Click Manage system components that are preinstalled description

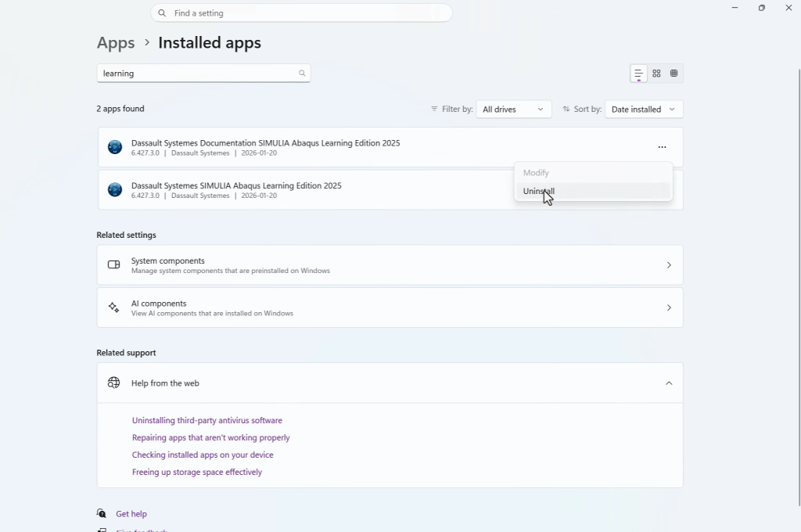(x=231, y=271)
